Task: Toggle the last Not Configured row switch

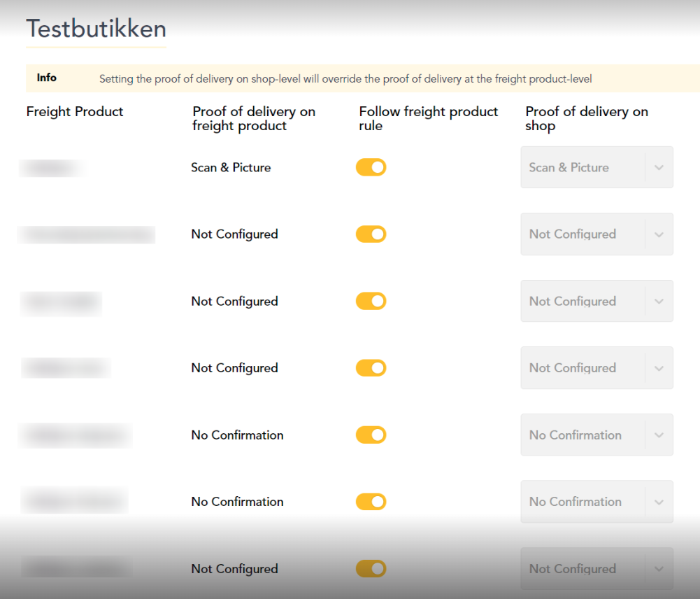Action: tap(371, 569)
